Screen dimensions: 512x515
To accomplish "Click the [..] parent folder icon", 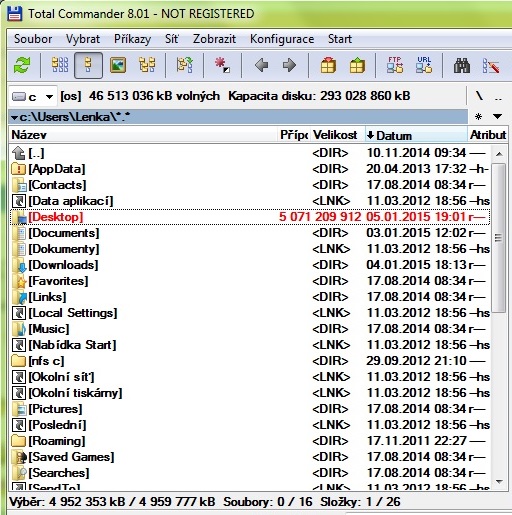I will pyautogui.click(x=19, y=153).
